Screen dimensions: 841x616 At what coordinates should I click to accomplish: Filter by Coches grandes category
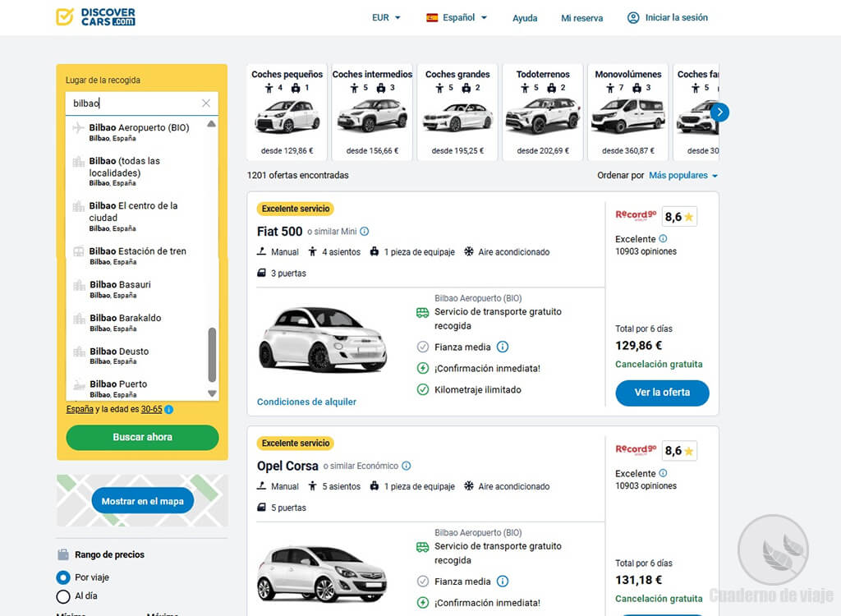pos(457,113)
